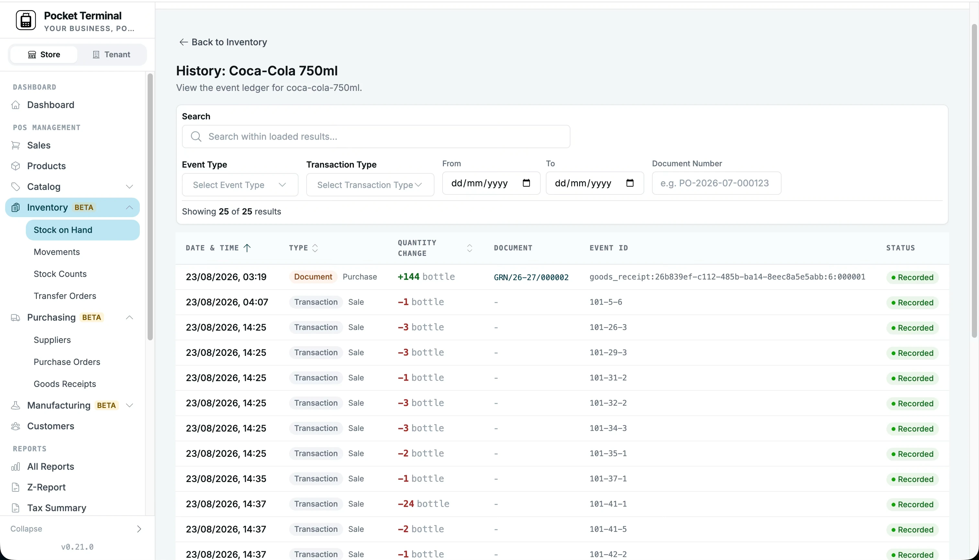Expand the Catalog menu chevron
Image resolution: width=979 pixels, height=560 pixels.
tap(130, 187)
